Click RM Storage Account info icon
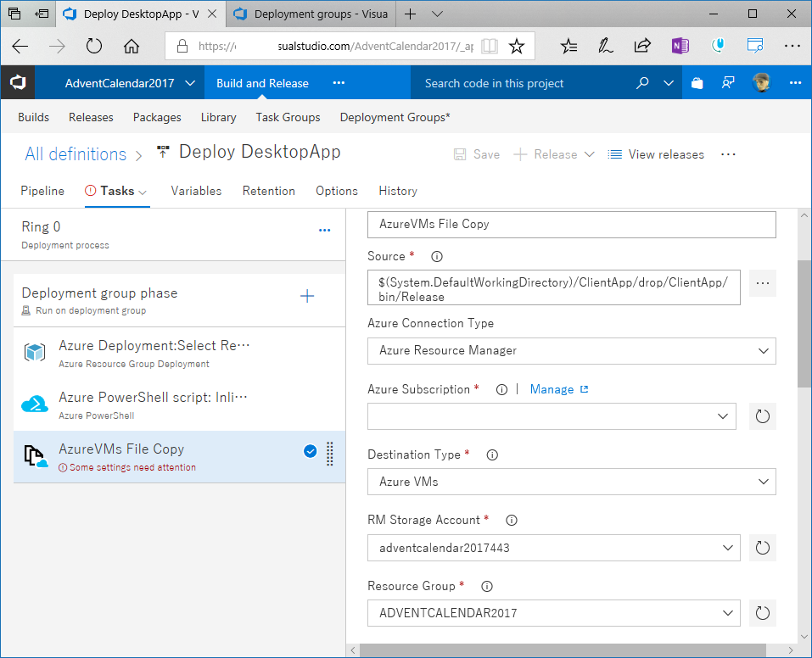812x658 pixels. pos(511,521)
